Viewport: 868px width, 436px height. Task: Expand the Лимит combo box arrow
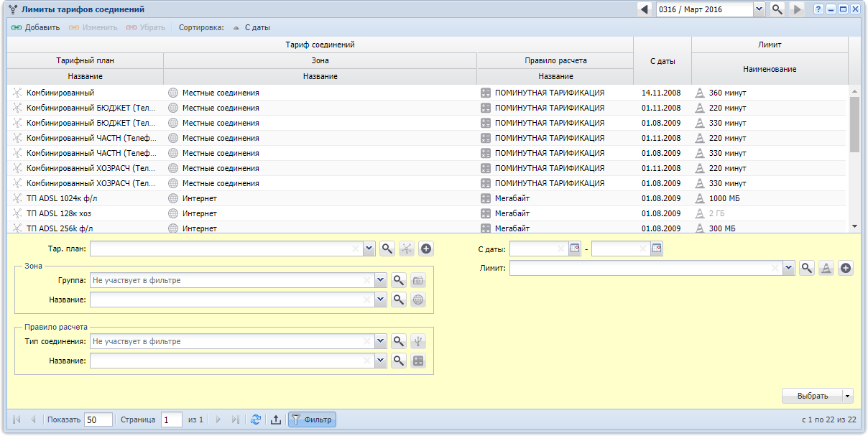coord(789,268)
